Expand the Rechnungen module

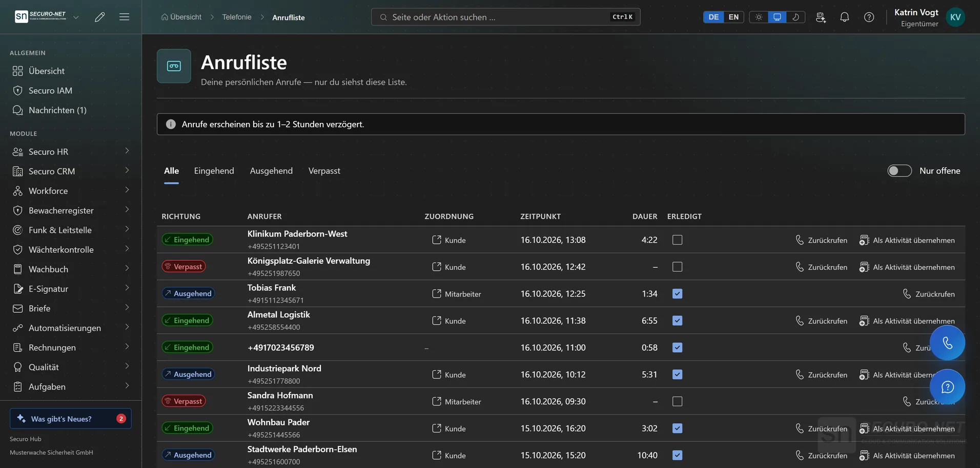(x=71, y=347)
